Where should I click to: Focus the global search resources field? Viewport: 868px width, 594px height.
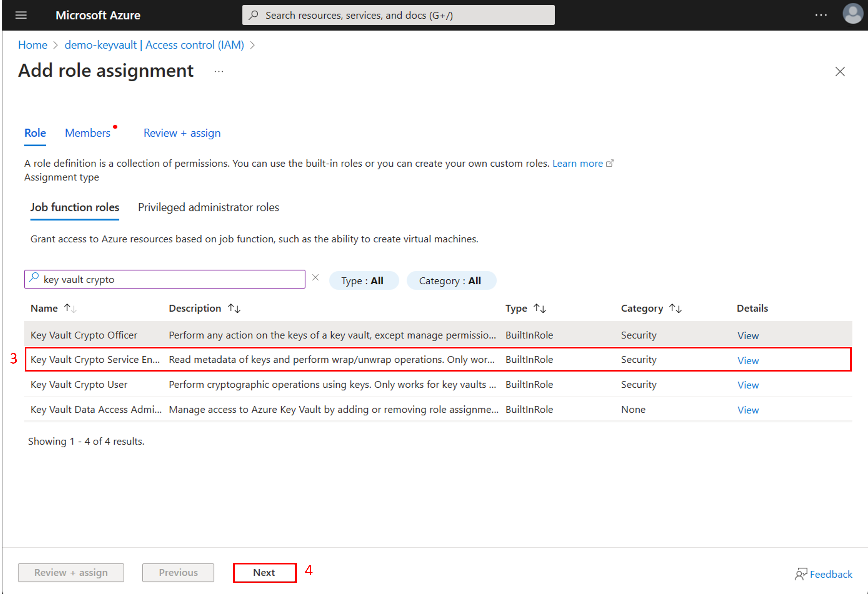[398, 15]
